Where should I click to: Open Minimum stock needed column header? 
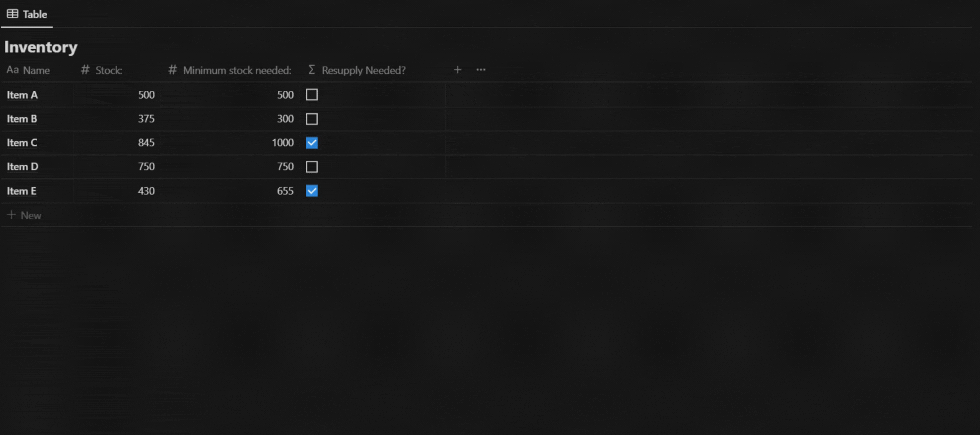click(231, 70)
